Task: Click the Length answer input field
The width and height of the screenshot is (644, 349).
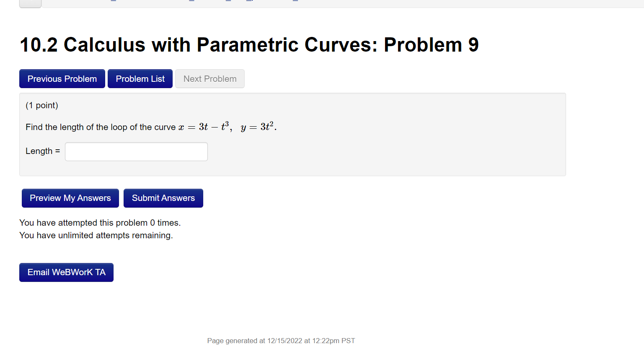Action: (x=136, y=151)
